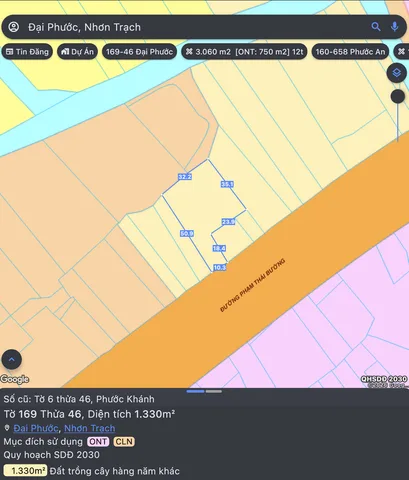409x480 pixels.
Task: Click the CLN land-use tag
Action: pos(124,442)
